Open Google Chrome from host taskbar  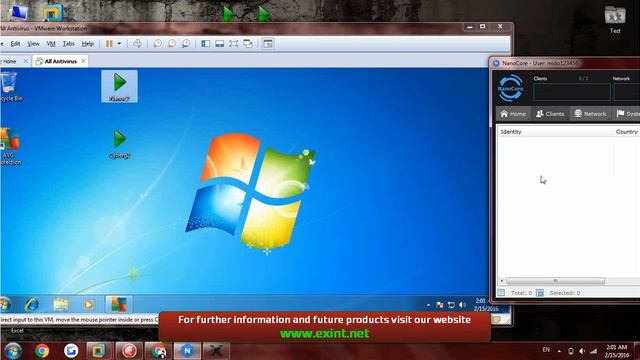pos(42,351)
